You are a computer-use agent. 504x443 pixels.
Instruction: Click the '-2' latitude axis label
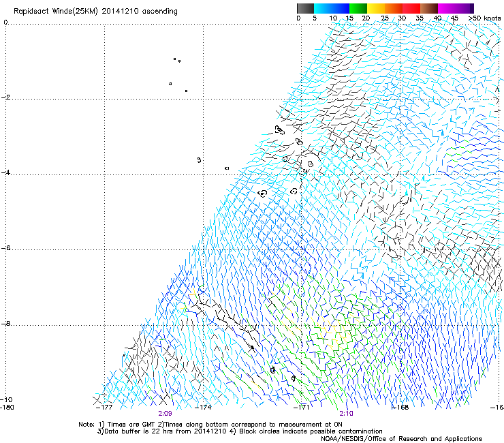coord(5,97)
